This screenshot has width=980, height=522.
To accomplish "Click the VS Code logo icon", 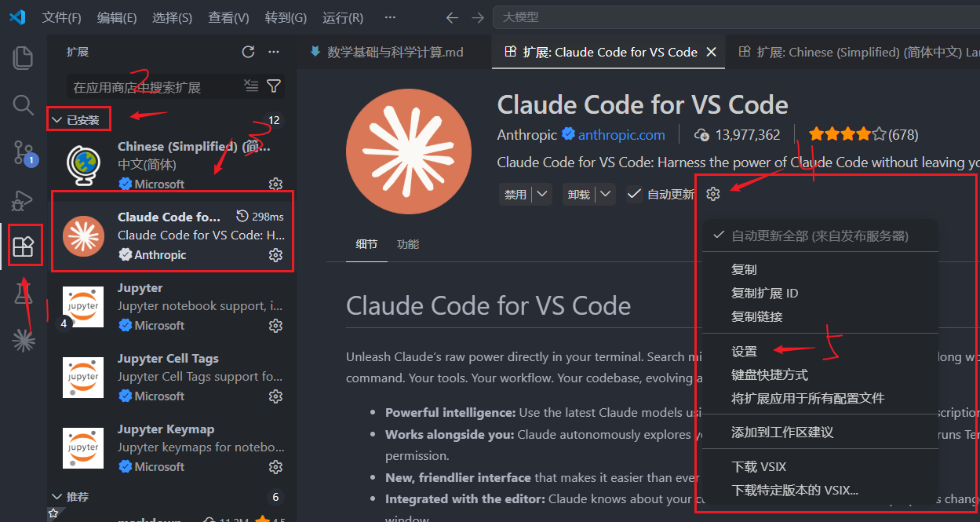I will click(17, 17).
